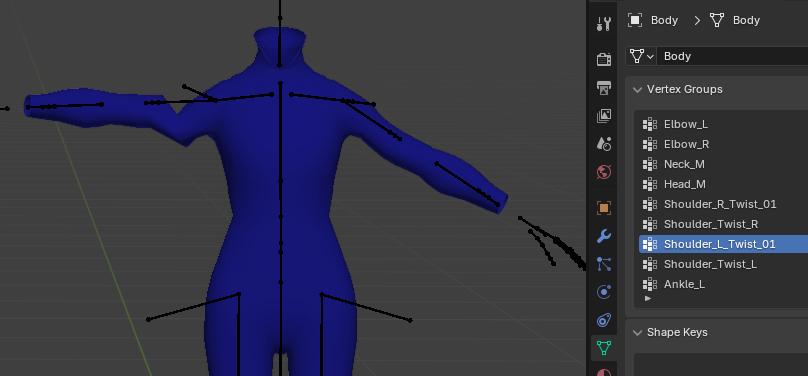Open the Tool properties tab
The image size is (808, 376).
pos(603,23)
